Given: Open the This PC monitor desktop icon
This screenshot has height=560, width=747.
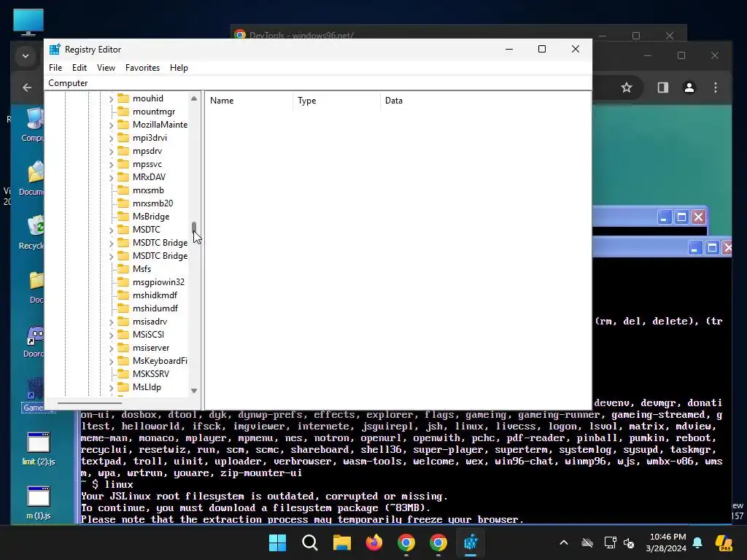Looking at the screenshot, I should tap(28, 22).
